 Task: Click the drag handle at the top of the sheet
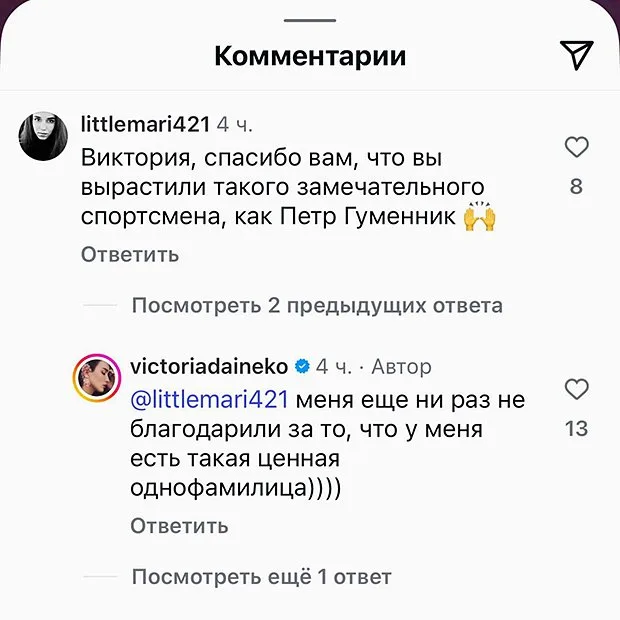click(310, 21)
